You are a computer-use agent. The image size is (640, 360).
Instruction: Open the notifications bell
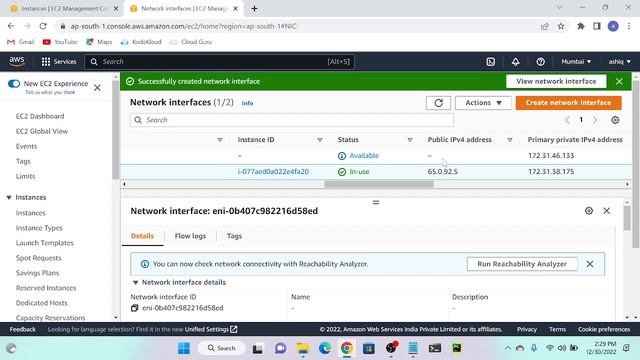point(516,62)
